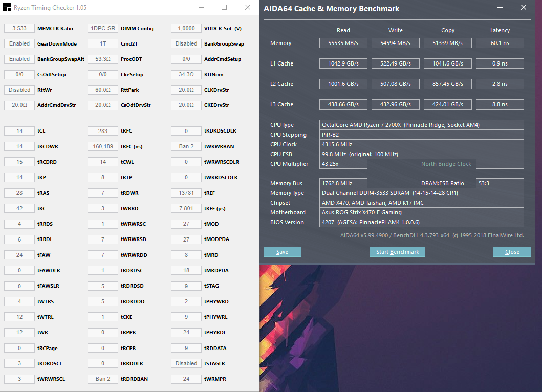Viewport: 542px width, 392px height.
Task: Click the CPU FSB 99.8 MHz field
Action: (421, 154)
